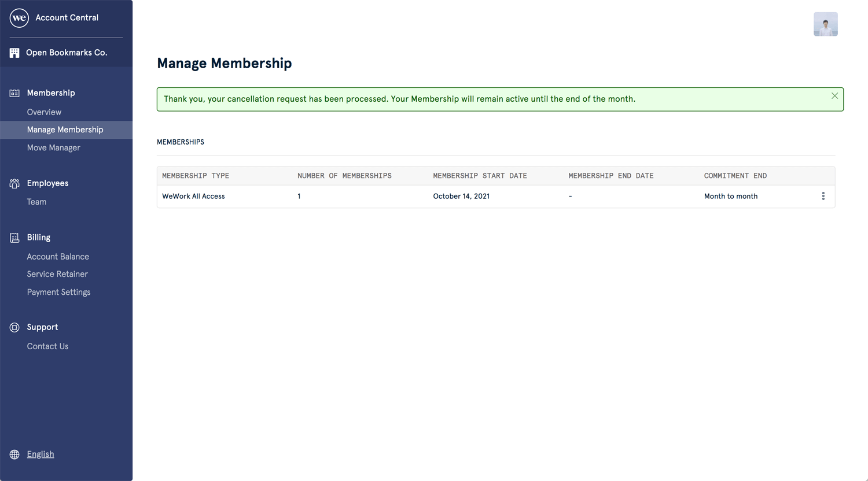The height and width of the screenshot is (481, 868).
Task: Dismiss the cancellation confirmation banner
Action: click(834, 96)
